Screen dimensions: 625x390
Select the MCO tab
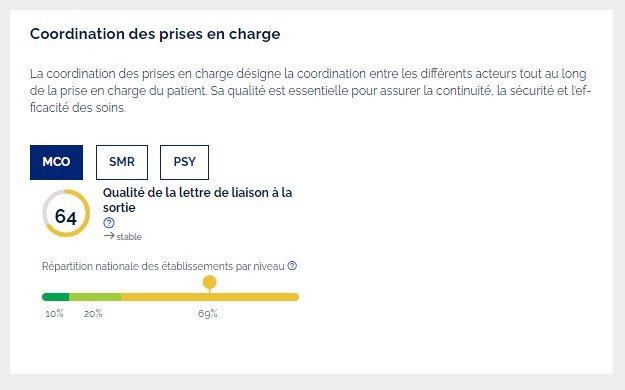click(56, 162)
